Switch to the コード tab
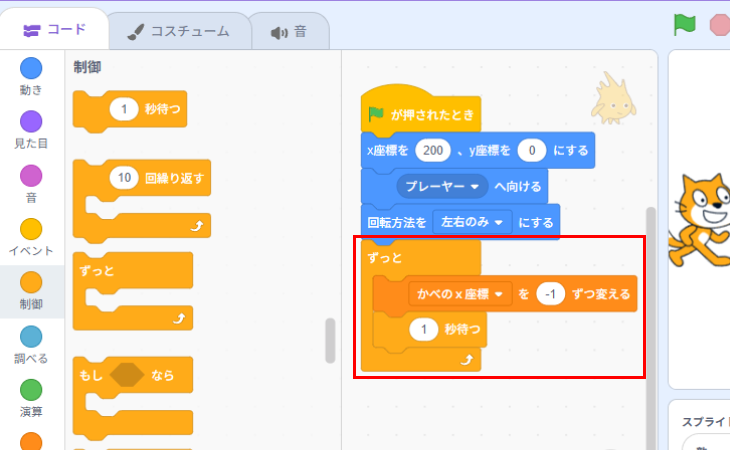 click(54, 30)
